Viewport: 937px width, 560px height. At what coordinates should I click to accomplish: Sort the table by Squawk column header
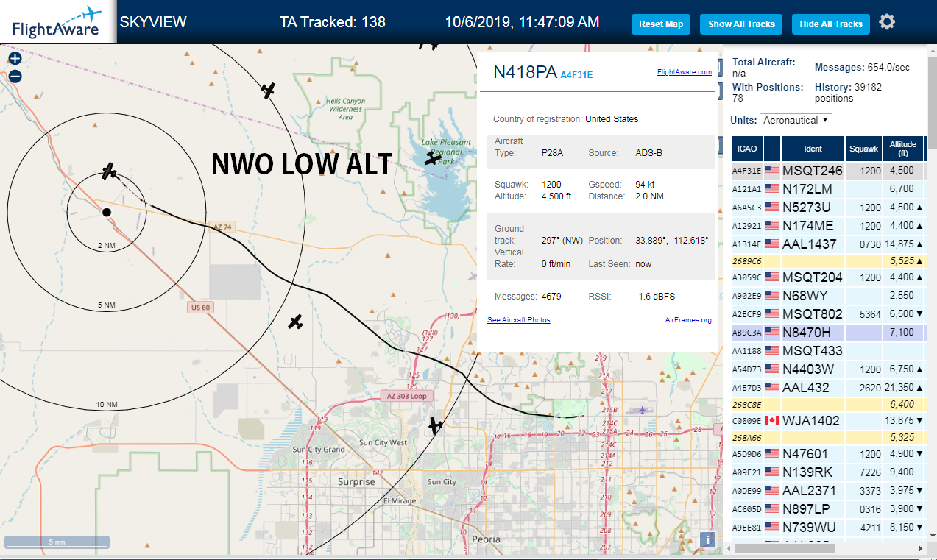863,149
